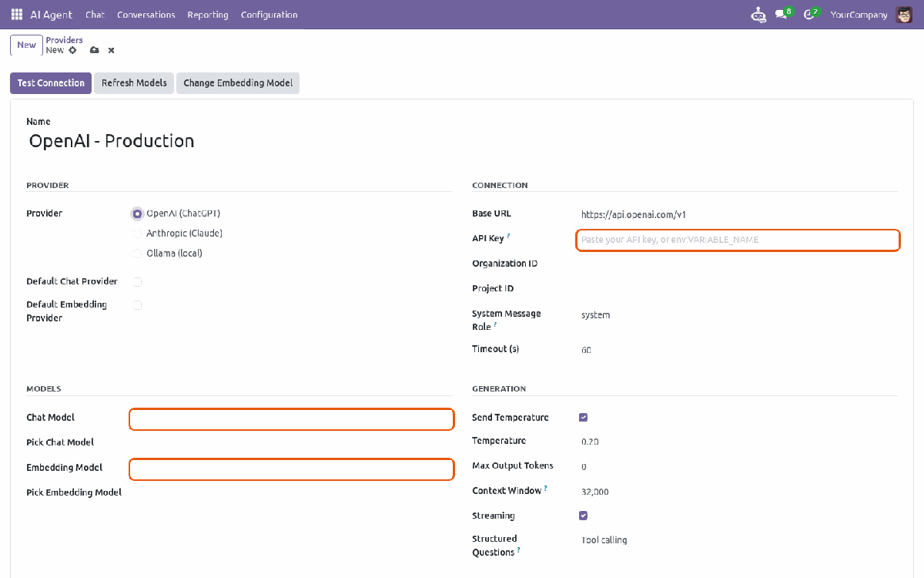Open the Configuration menu
The image size is (924, 578).
click(269, 15)
